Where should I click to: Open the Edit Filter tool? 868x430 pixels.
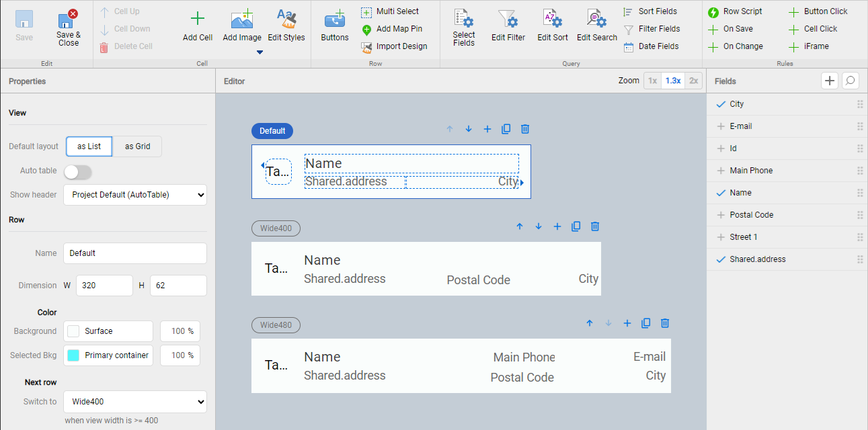(x=508, y=19)
